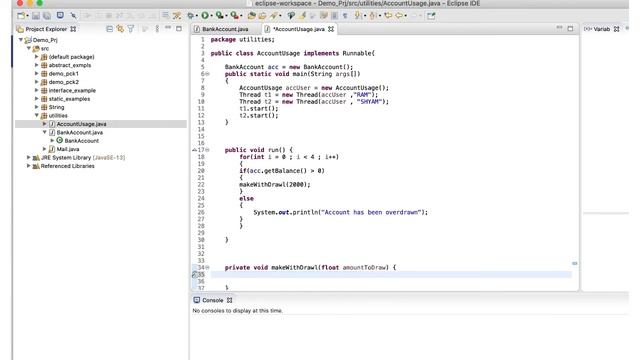The image size is (640, 360).
Task: Go to next annotation icon
Action: (x=358, y=16)
